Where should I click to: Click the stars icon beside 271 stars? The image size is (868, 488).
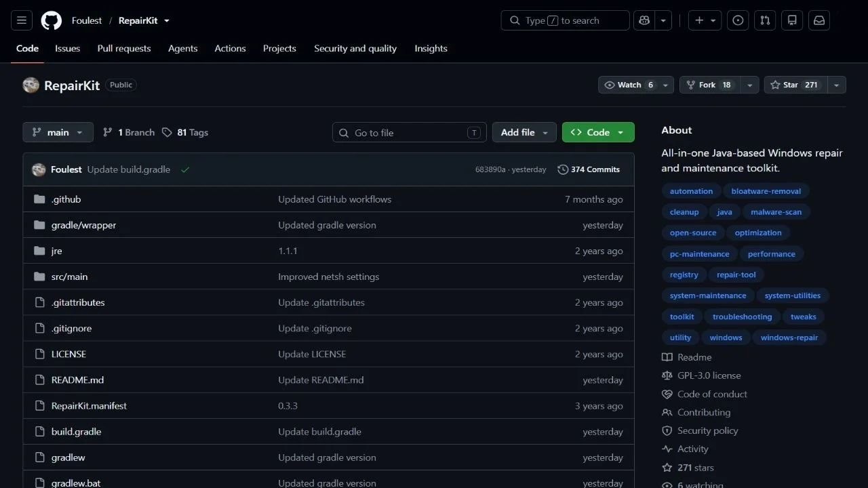tap(667, 468)
